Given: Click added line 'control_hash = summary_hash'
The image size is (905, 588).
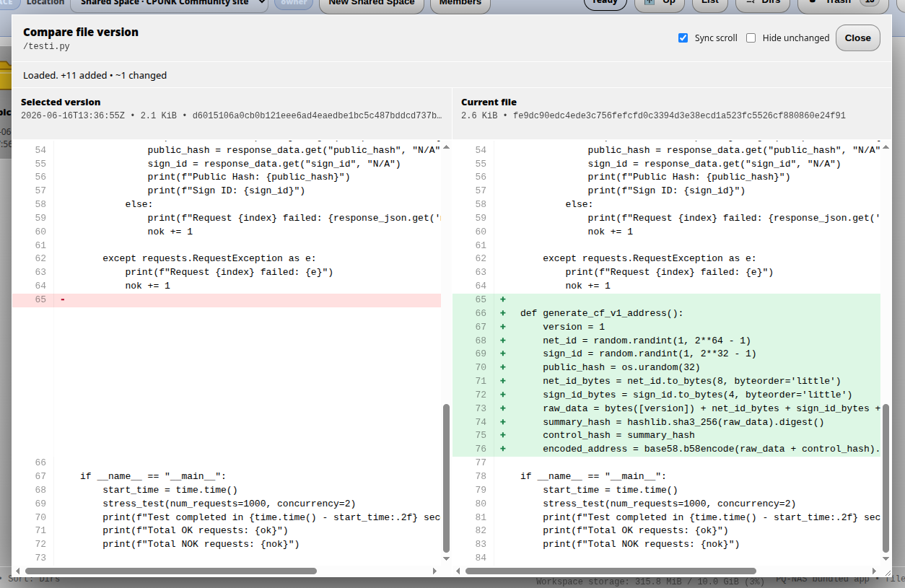Looking at the screenshot, I should [x=618, y=435].
